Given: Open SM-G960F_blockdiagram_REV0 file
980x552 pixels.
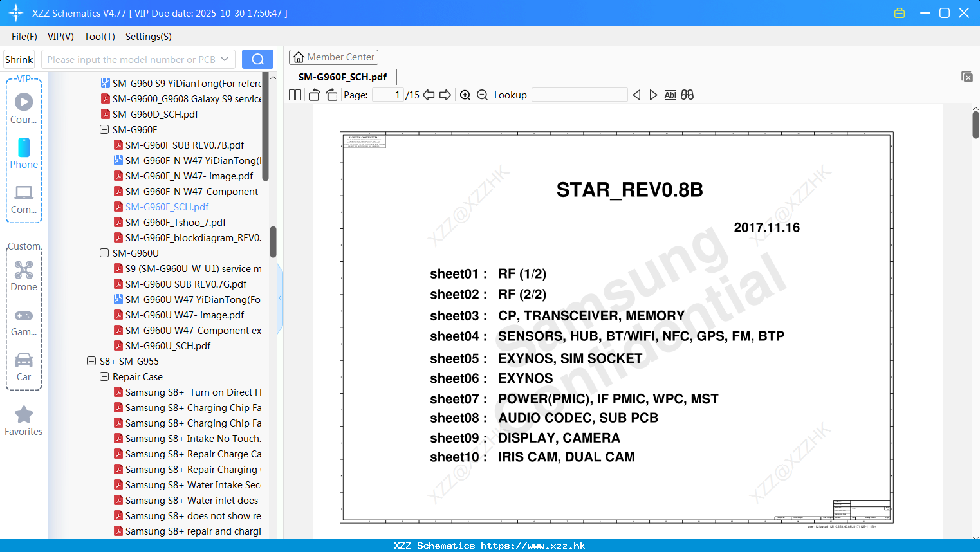Looking at the screenshot, I should [194, 237].
